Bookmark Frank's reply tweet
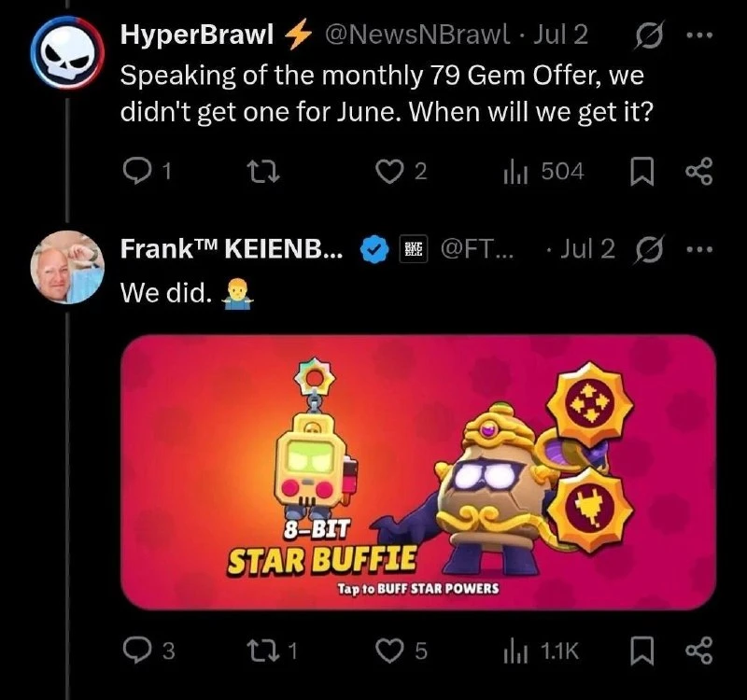The height and width of the screenshot is (700, 747). click(x=641, y=651)
